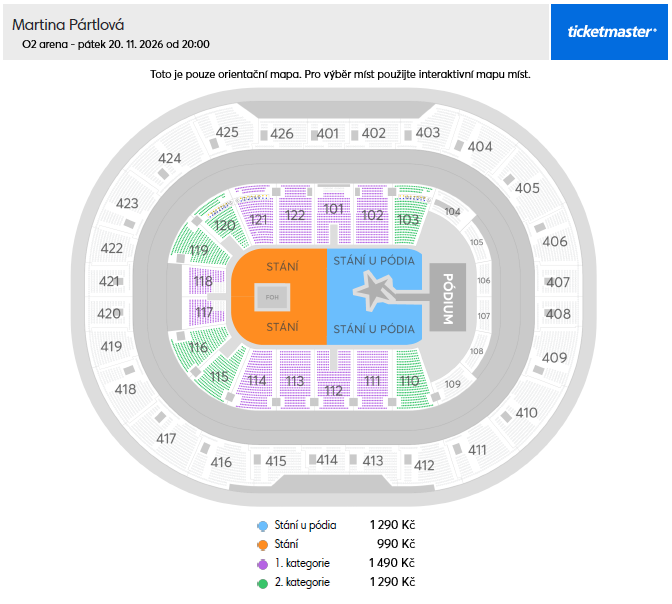
Task: Select upper tier section 414
Action: (x=327, y=460)
